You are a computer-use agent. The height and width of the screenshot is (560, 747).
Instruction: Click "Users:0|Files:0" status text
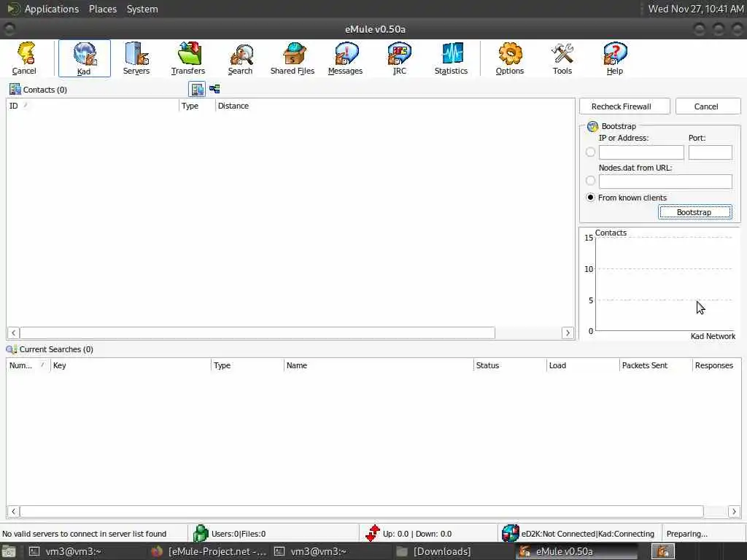[239, 534]
